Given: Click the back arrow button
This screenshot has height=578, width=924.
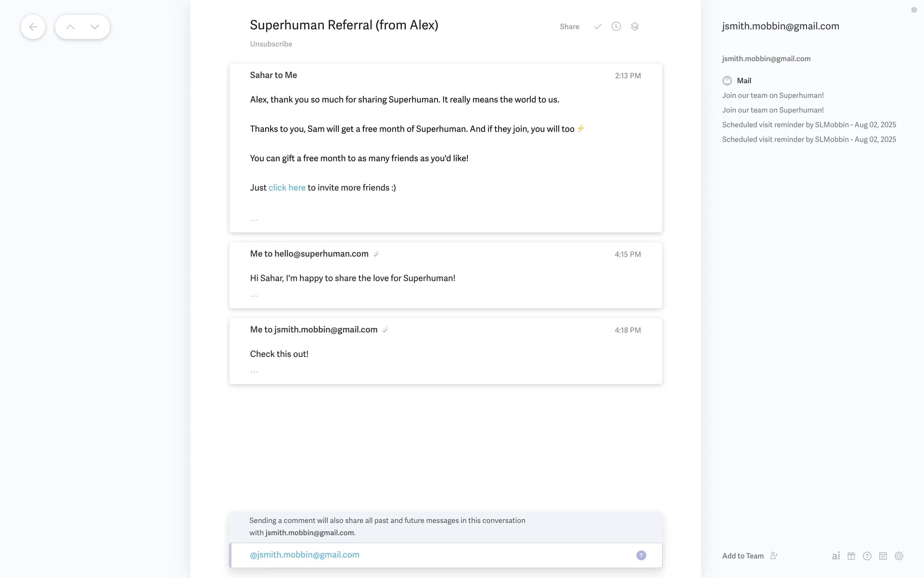Looking at the screenshot, I should (33, 27).
